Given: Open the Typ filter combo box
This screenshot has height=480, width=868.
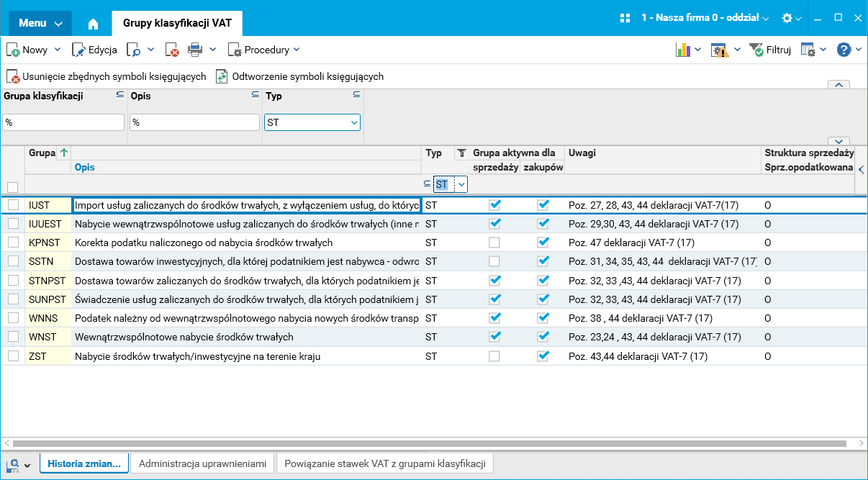Looking at the screenshot, I should pyautogui.click(x=312, y=122).
